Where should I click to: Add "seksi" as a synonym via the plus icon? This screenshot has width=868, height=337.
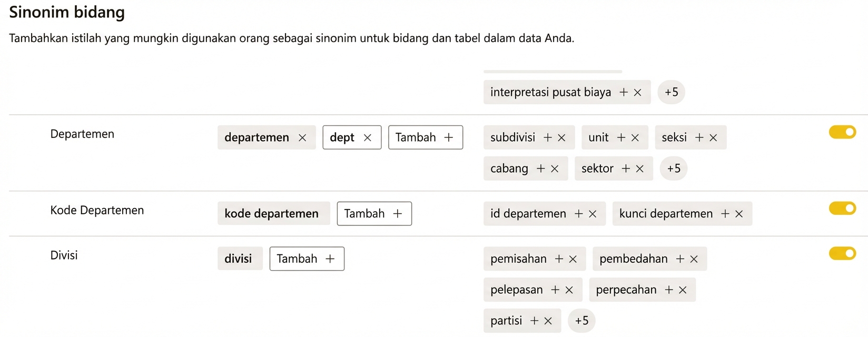coord(701,137)
